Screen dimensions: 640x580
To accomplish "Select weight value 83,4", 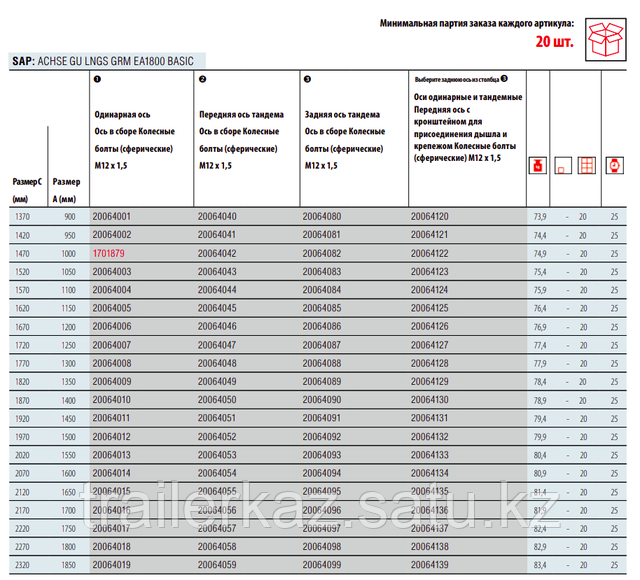I will pos(540,565).
